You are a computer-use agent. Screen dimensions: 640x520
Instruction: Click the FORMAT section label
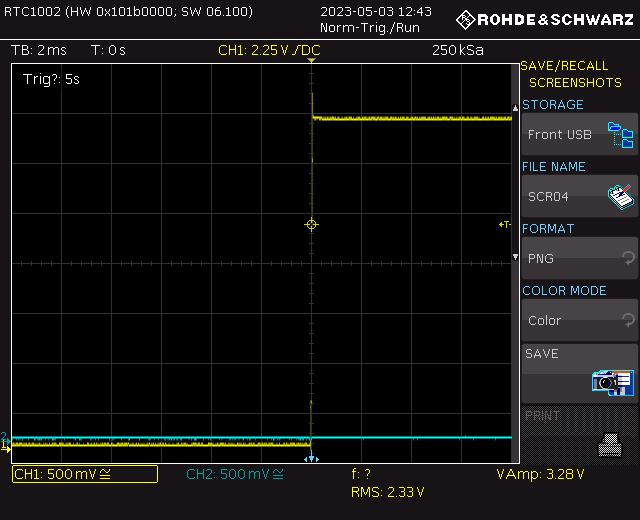548,229
